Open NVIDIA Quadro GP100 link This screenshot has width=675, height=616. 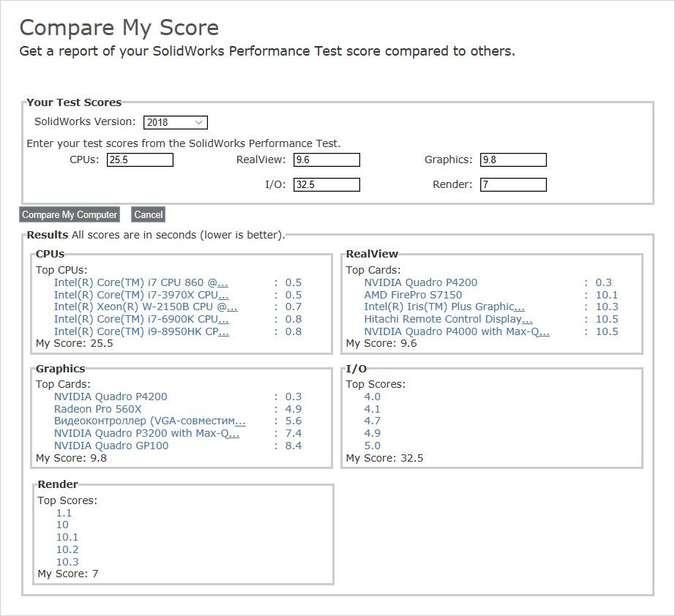111,446
